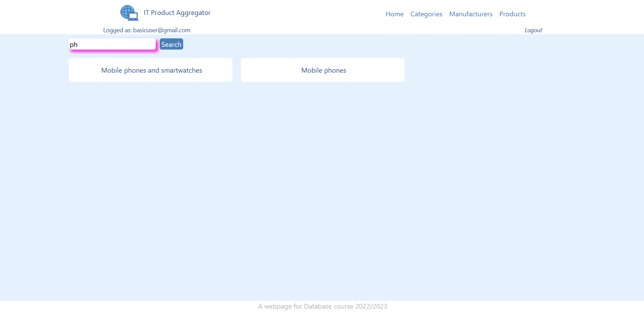The height and width of the screenshot is (312, 644).
Task: Click the 'Mobile phones' result title text
Action: (324, 70)
